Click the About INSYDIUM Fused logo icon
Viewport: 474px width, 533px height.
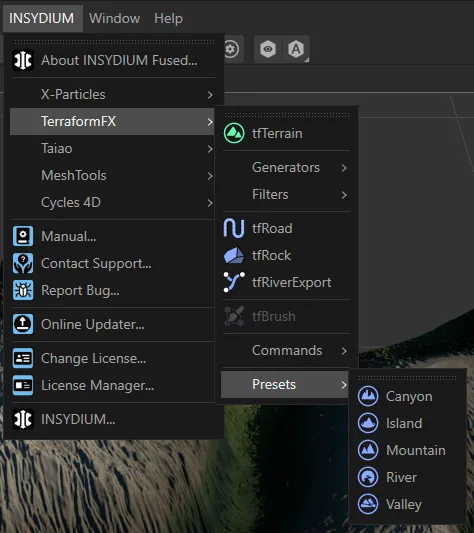click(x=23, y=60)
